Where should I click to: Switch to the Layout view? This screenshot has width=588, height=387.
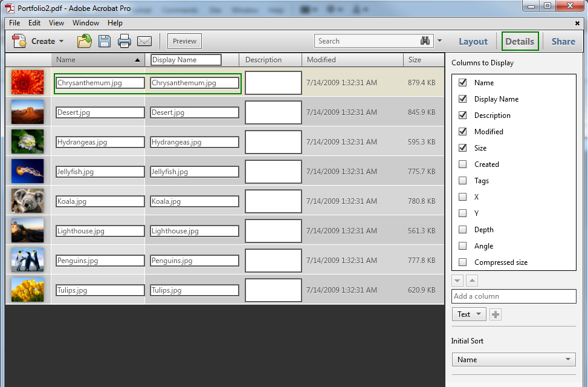click(x=473, y=41)
